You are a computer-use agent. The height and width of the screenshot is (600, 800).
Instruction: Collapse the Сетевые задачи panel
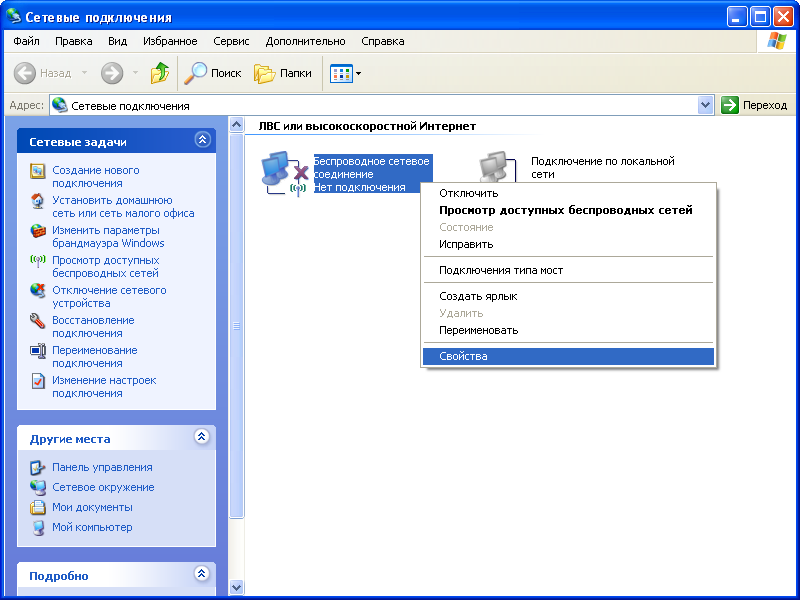click(203, 139)
